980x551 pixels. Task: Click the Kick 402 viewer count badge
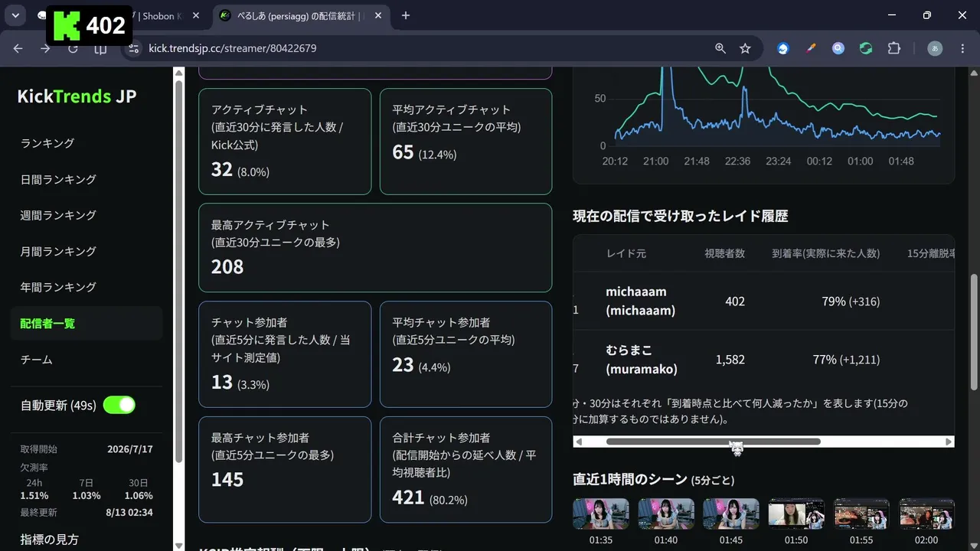coord(90,25)
